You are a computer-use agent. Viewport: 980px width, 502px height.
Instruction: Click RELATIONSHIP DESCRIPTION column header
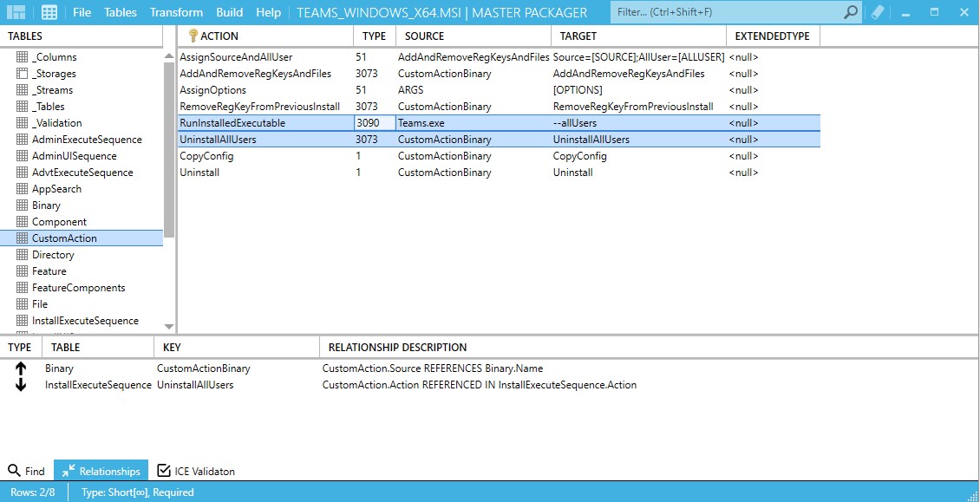tap(397, 347)
